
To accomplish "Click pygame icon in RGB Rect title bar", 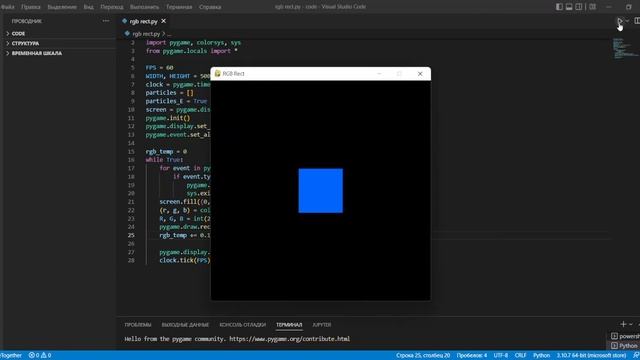I will click(218, 73).
